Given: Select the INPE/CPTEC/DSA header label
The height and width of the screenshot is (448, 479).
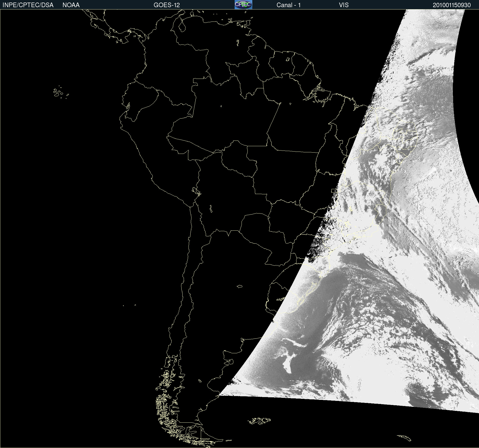Looking at the screenshot, I should point(28,5).
